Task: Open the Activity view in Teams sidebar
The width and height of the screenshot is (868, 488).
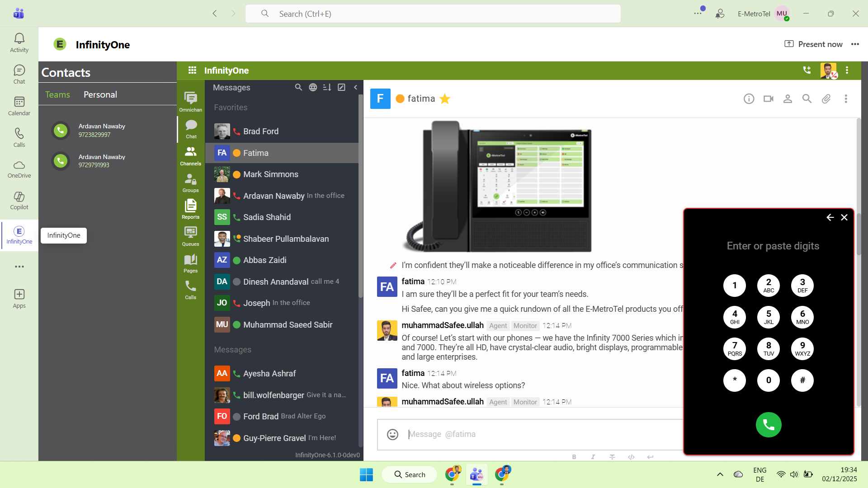Action: point(19,43)
